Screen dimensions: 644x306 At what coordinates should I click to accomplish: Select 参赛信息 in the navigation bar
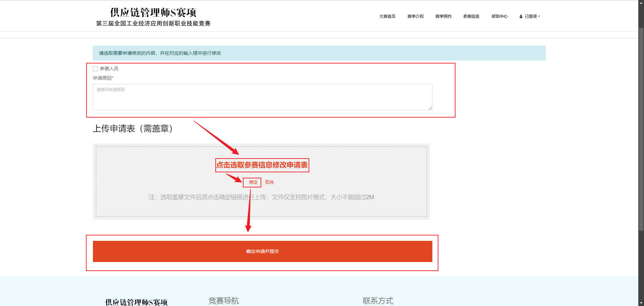click(x=471, y=16)
